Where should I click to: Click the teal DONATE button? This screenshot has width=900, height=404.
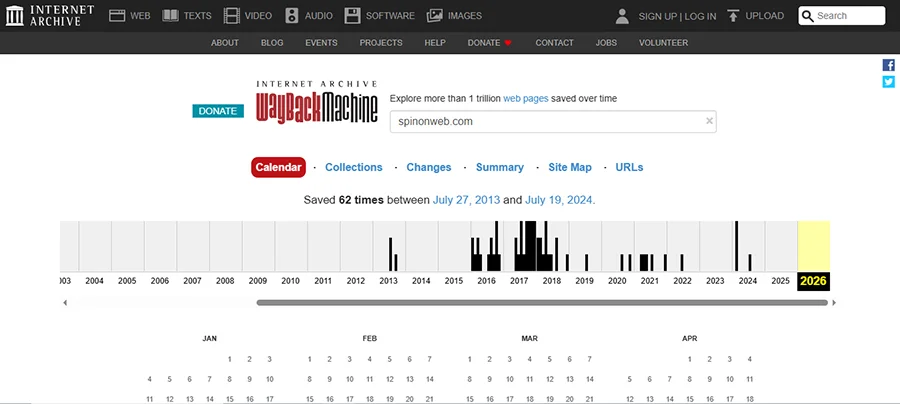coord(218,111)
